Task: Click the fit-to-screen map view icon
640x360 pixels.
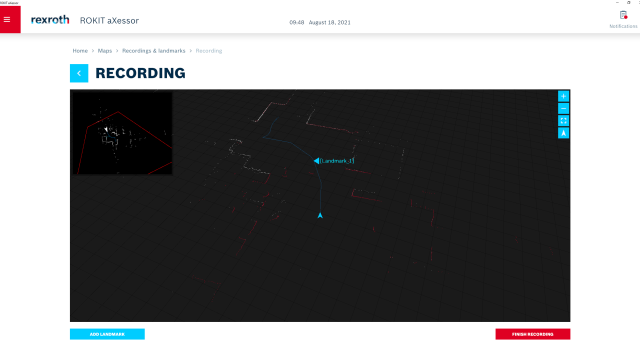Action: (x=563, y=121)
